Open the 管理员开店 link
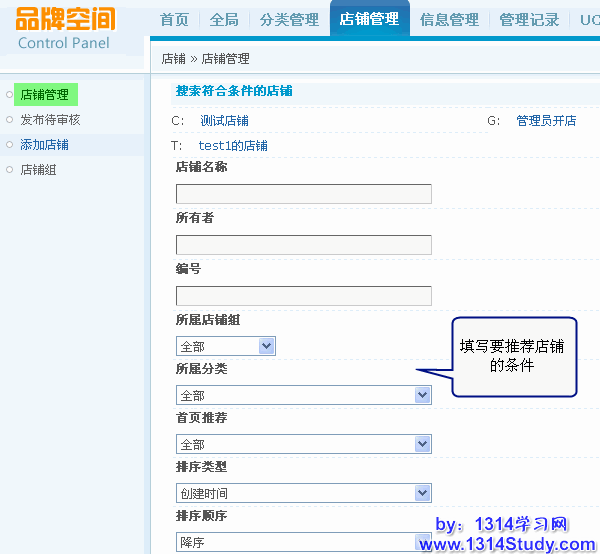Screen dimensions: 600x554 coord(546,121)
